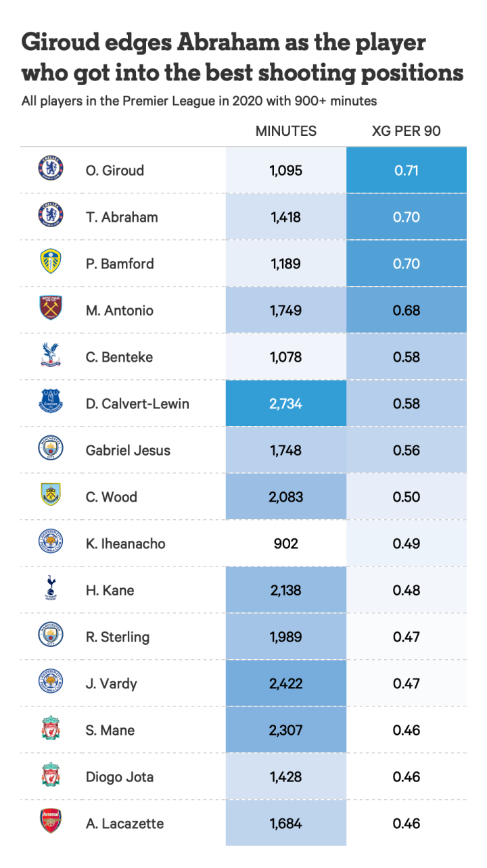Select the Arsenal crest beside A. Lacazette
The width and height of the screenshot is (487, 868).
tap(51, 821)
